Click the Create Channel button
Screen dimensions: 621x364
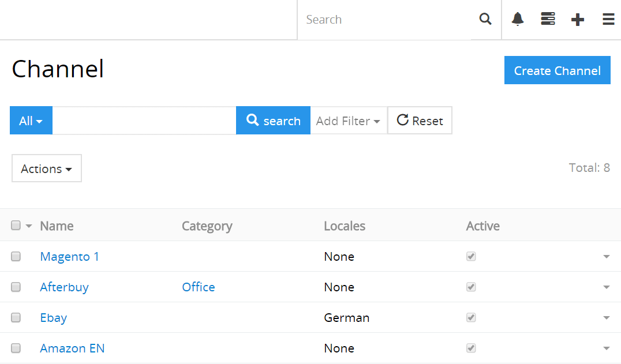coord(557,70)
